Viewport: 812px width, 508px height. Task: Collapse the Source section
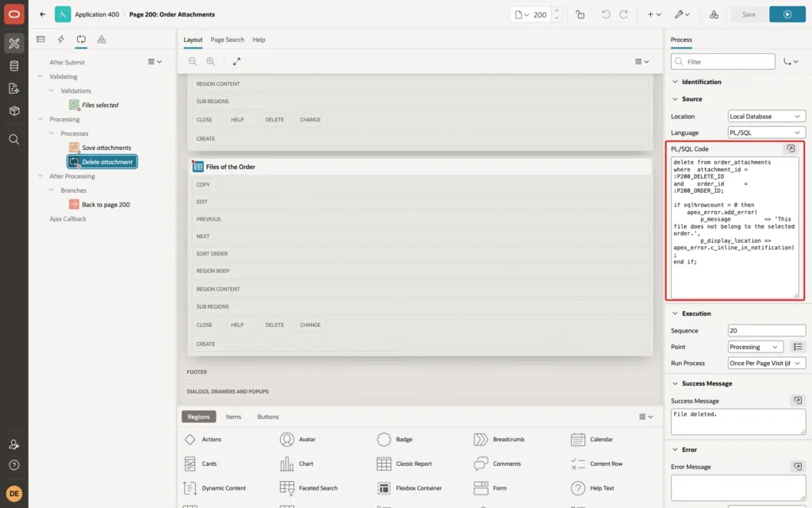pos(675,99)
